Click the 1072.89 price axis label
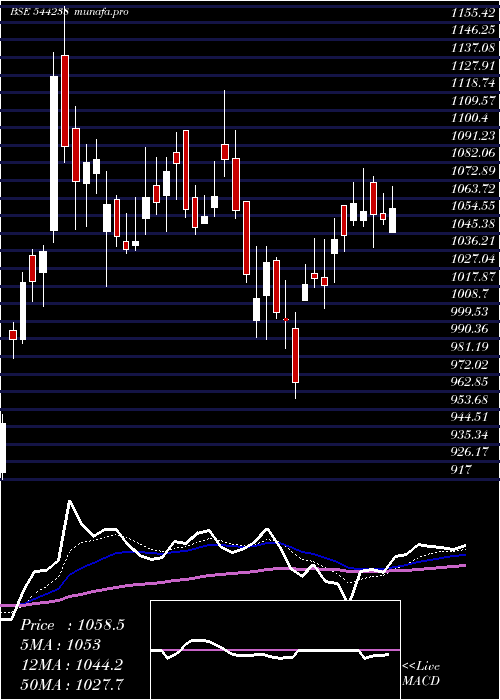The width and height of the screenshot is (500, 700). (473, 171)
